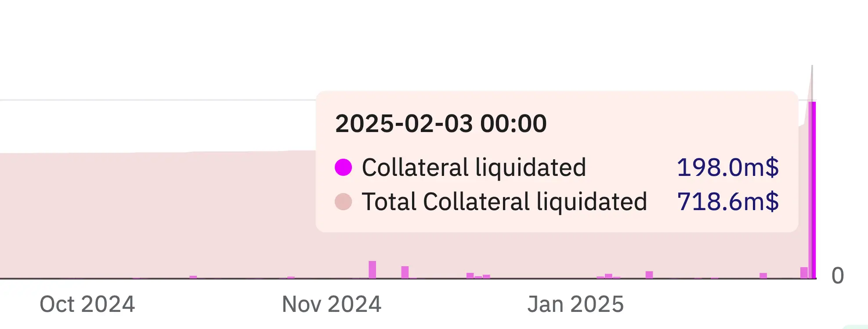
Task: Click the tooltip date 2025-02-03 00:00
Action: 441,123
